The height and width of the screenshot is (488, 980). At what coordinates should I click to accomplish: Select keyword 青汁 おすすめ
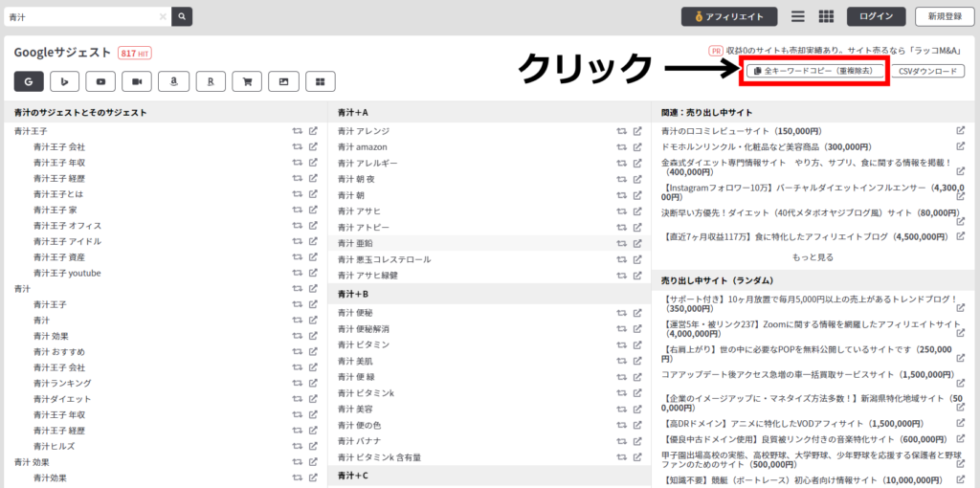(59, 351)
